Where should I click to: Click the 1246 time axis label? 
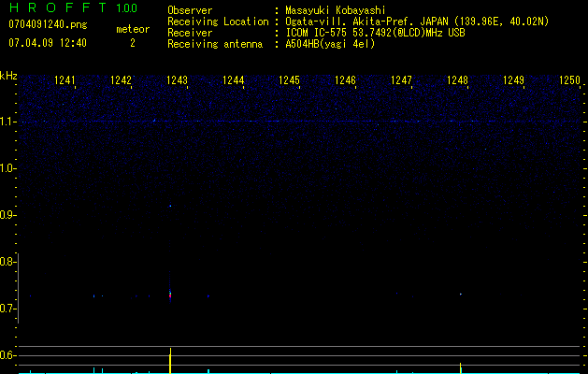tap(345, 80)
